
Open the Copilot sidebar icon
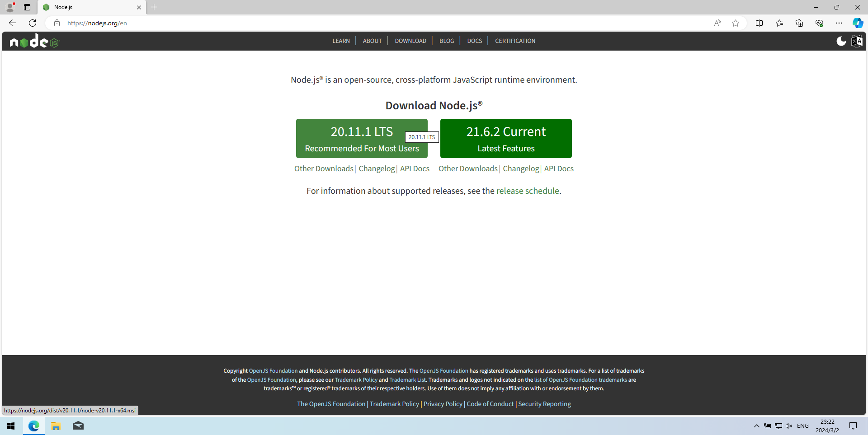tap(858, 23)
